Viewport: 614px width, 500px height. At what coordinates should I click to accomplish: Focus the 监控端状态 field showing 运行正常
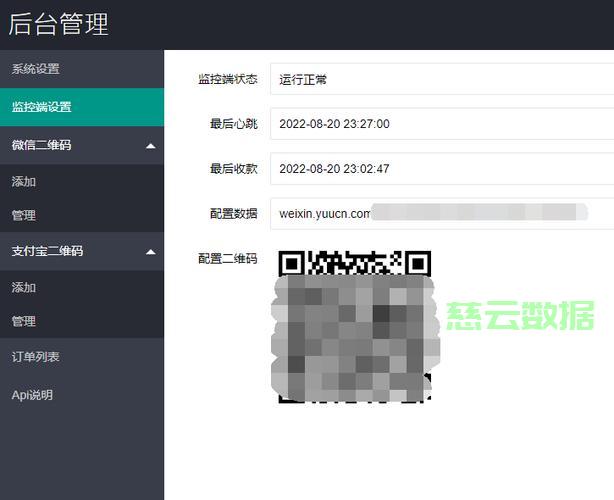tap(442, 79)
